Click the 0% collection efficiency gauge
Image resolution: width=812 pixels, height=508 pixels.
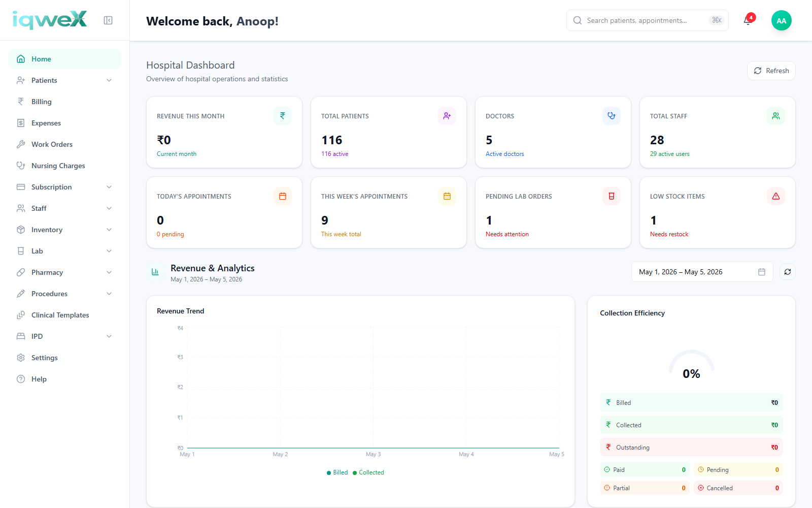coord(691,365)
